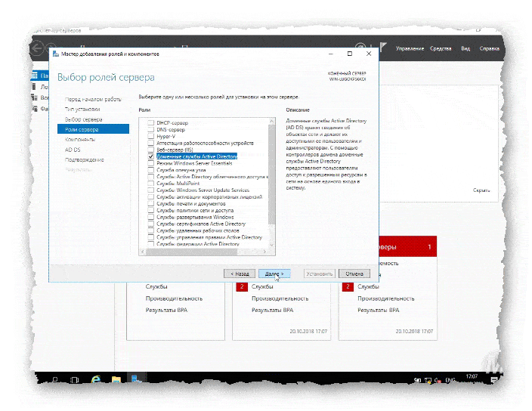Image resolution: width=532 pixels, height=411 pixels.
Task: Click the taskbar search icon
Action: (x=54, y=380)
